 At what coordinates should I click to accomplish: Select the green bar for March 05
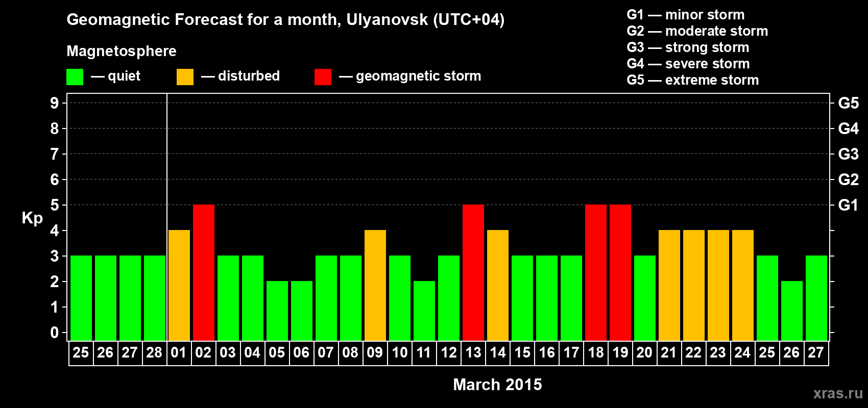point(277,311)
